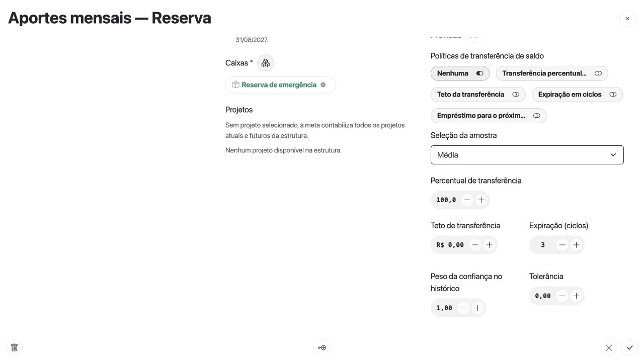Increase Teto de transferência with plus
This screenshot has width=644, height=362.
pyautogui.click(x=489, y=245)
